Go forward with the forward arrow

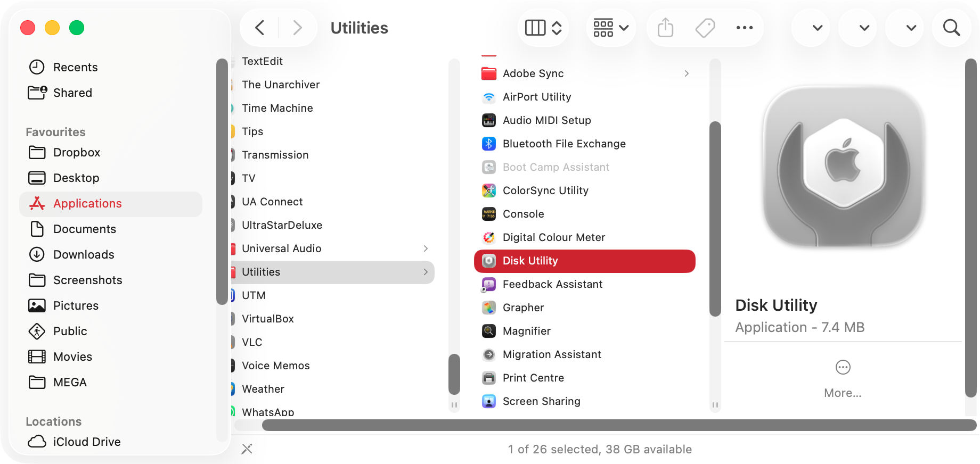(x=297, y=28)
